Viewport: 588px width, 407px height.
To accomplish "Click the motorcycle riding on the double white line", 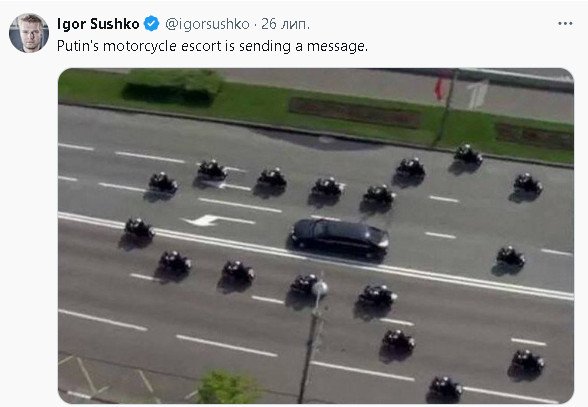I will point(139,228).
